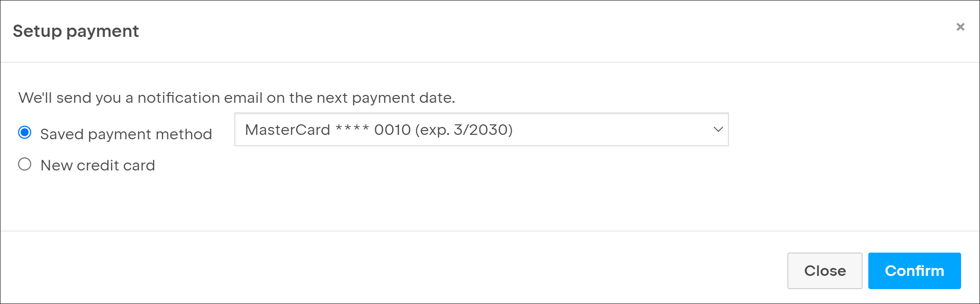Screen dimensions: 980x304
Task: Click the dropdown chevron arrow
Action: pos(718,130)
